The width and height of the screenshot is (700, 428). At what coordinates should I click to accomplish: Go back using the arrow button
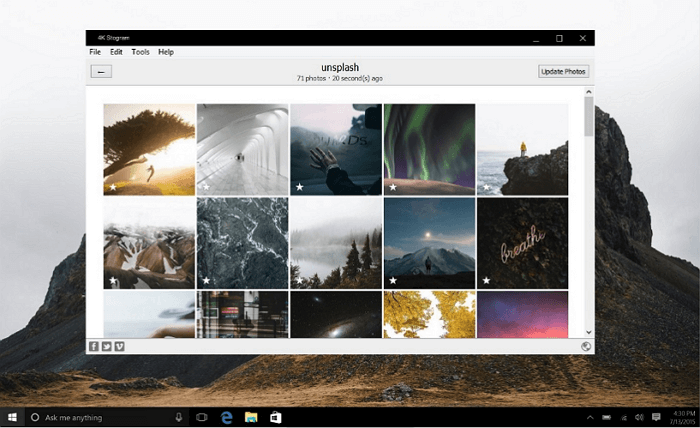(x=101, y=71)
